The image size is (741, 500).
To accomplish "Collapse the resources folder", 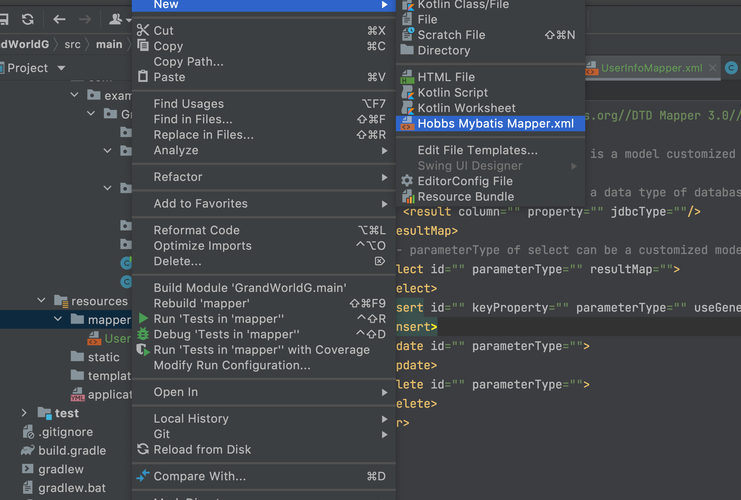I will tap(42, 301).
